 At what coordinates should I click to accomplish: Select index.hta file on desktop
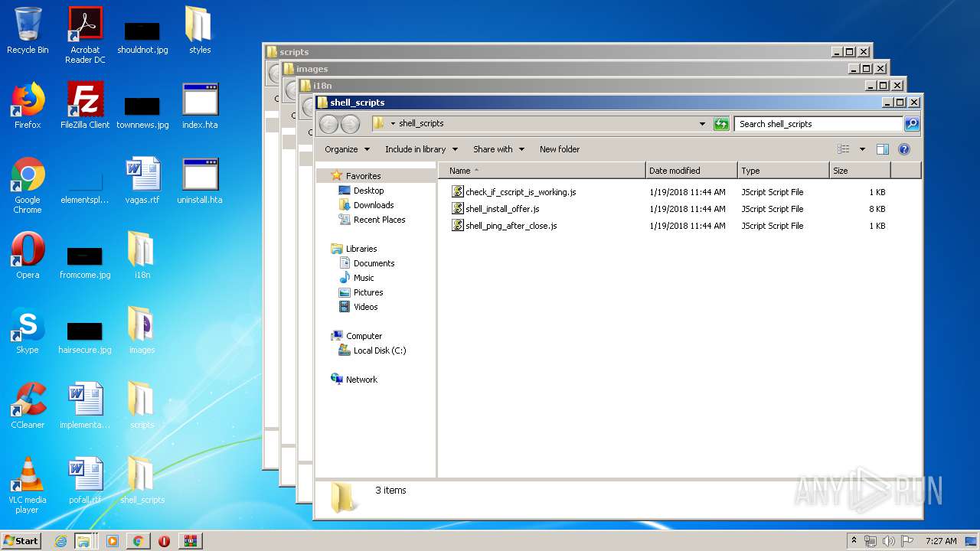coord(200,106)
